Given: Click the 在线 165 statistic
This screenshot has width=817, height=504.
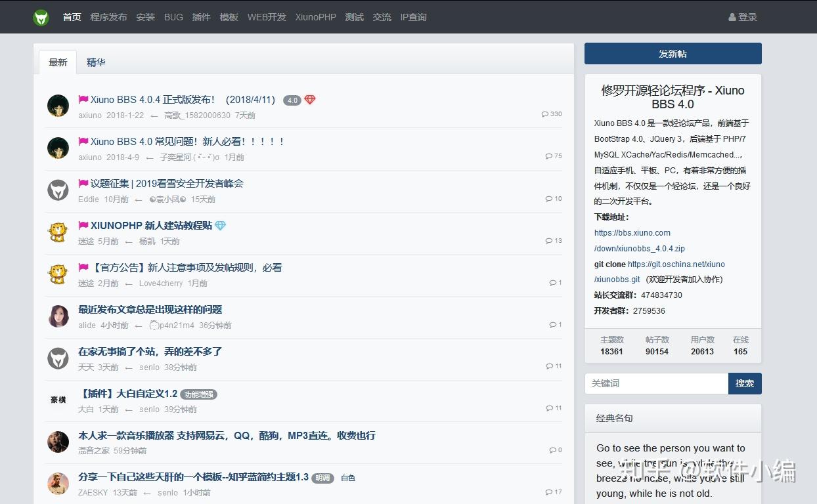Looking at the screenshot, I should click(x=740, y=346).
